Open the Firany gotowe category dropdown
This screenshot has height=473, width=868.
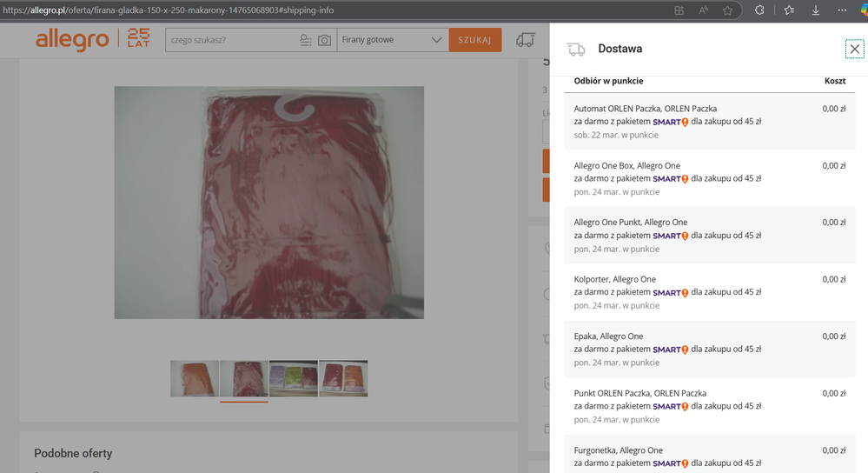[392, 40]
